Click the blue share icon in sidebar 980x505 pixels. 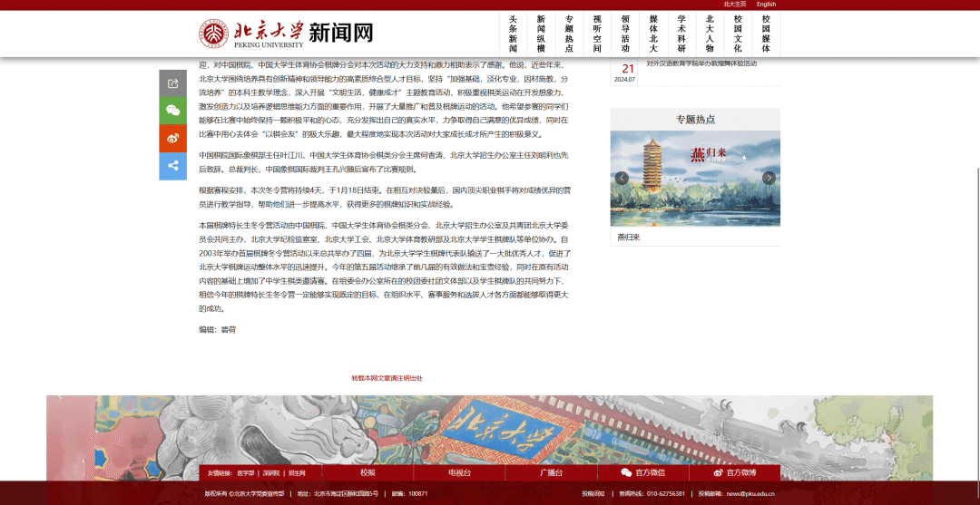[x=173, y=166]
